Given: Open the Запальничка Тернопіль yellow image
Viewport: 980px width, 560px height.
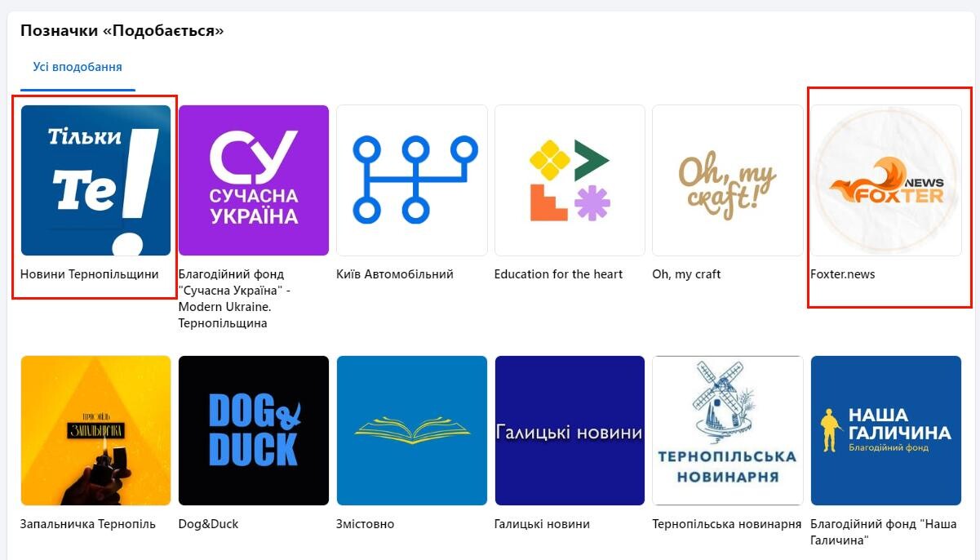Looking at the screenshot, I should click(95, 431).
